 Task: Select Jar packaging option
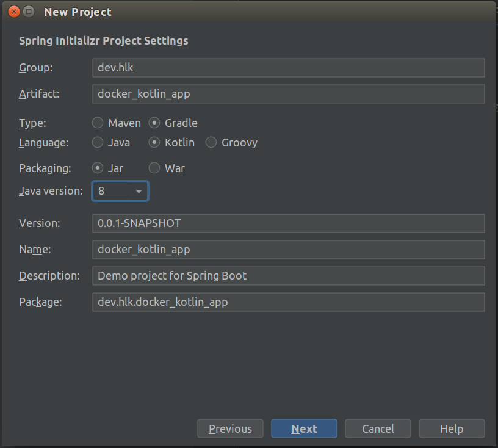(98, 168)
